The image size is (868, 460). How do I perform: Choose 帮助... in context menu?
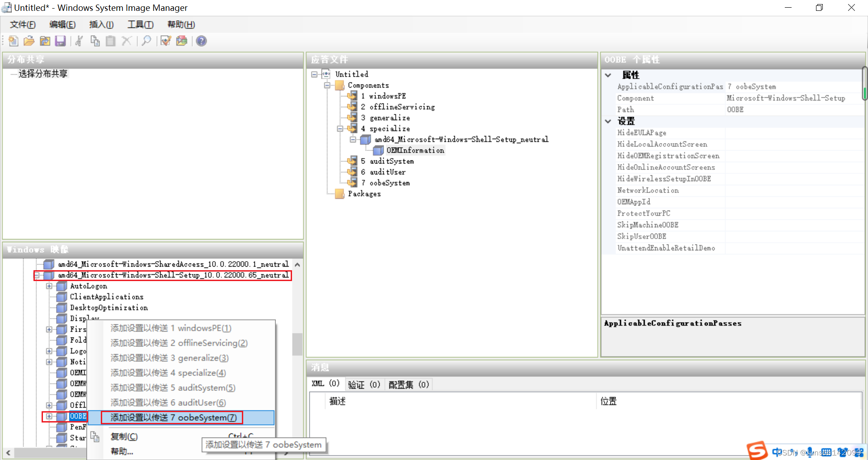pyautogui.click(x=122, y=451)
